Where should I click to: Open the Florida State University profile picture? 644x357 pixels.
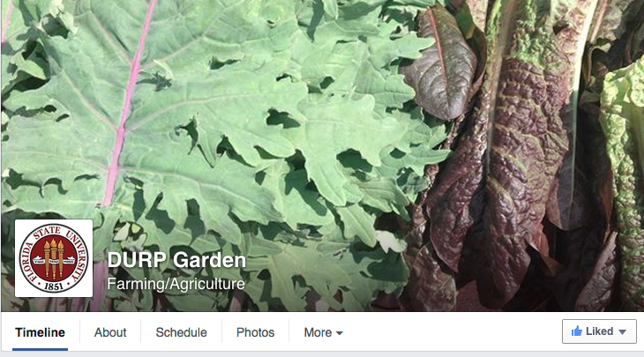click(x=54, y=258)
